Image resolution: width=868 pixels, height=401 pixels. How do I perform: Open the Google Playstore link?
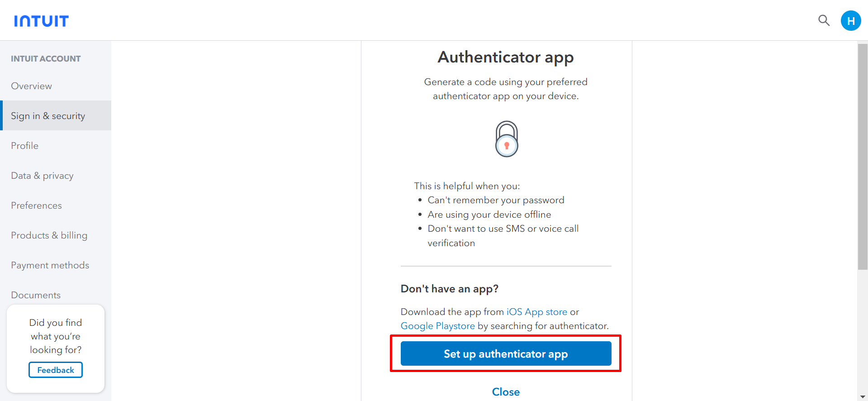click(x=437, y=326)
